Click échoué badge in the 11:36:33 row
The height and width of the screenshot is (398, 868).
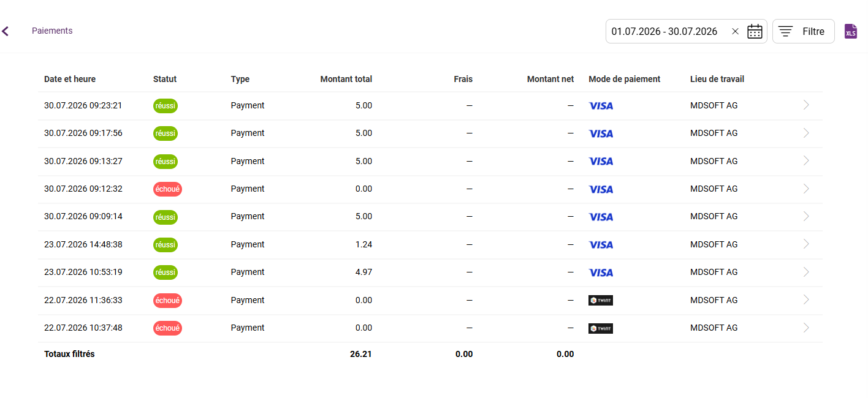pos(167,301)
